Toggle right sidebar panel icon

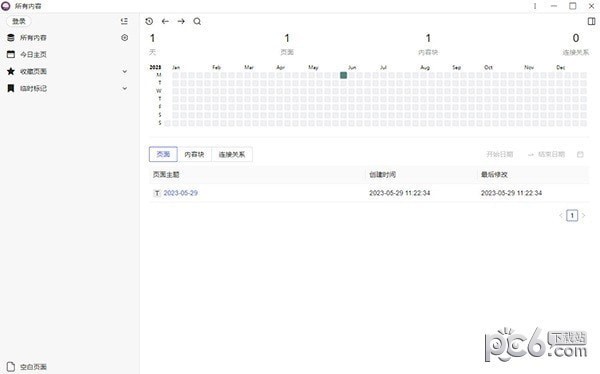tap(591, 21)
